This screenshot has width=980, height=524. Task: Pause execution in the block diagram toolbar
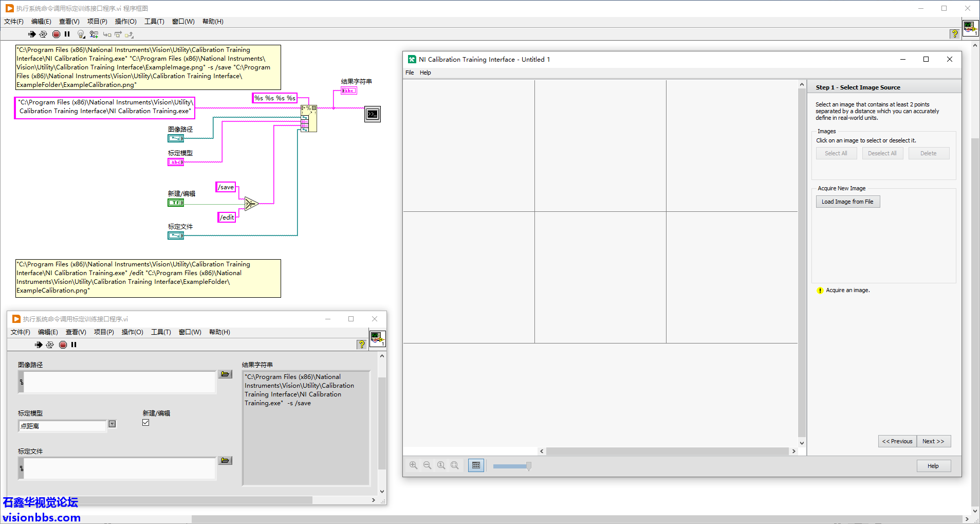67,34
